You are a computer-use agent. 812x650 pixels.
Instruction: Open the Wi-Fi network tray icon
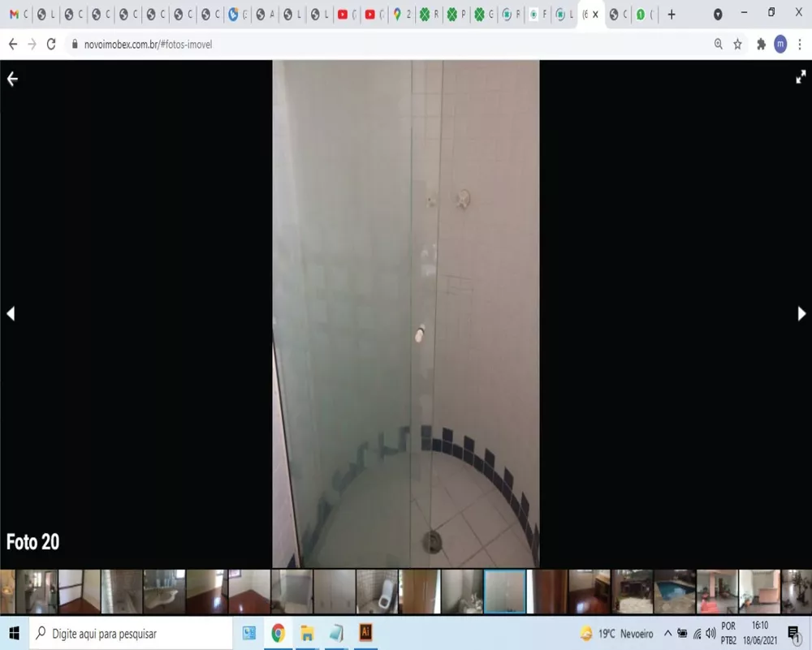click(x=698, y=634)
